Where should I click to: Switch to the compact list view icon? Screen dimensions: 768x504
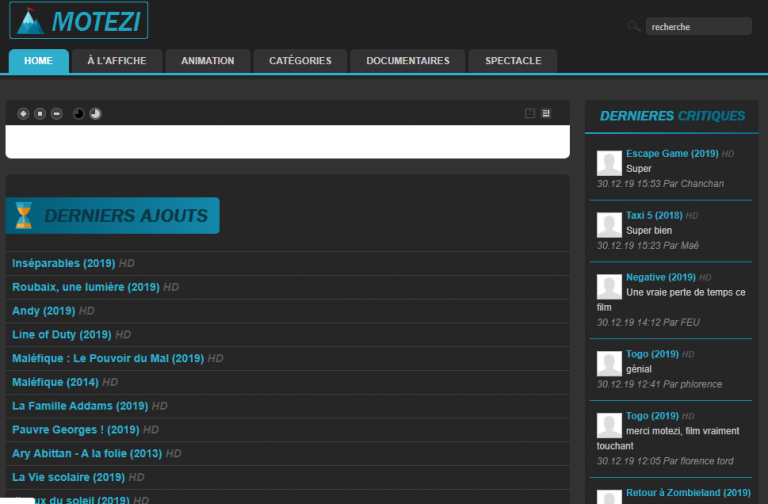[530, 113]
